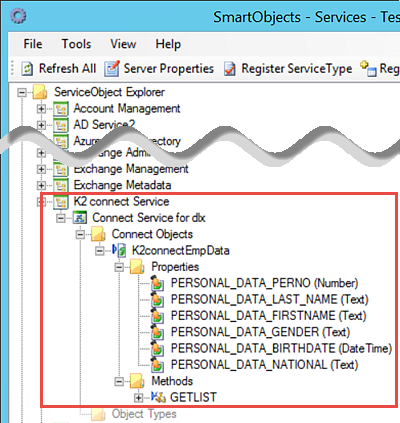Select the GETLIST method label

pyautogui.click(x=193, y=397)
